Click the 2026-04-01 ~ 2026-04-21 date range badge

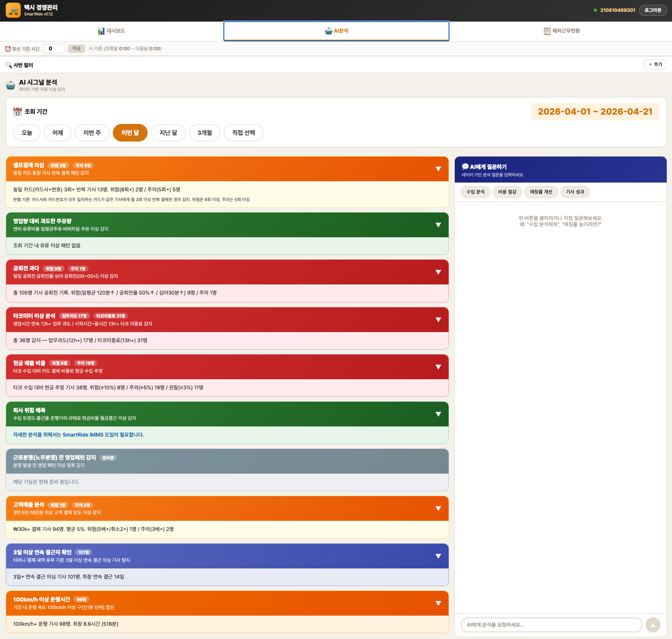[x=595, y=112]
